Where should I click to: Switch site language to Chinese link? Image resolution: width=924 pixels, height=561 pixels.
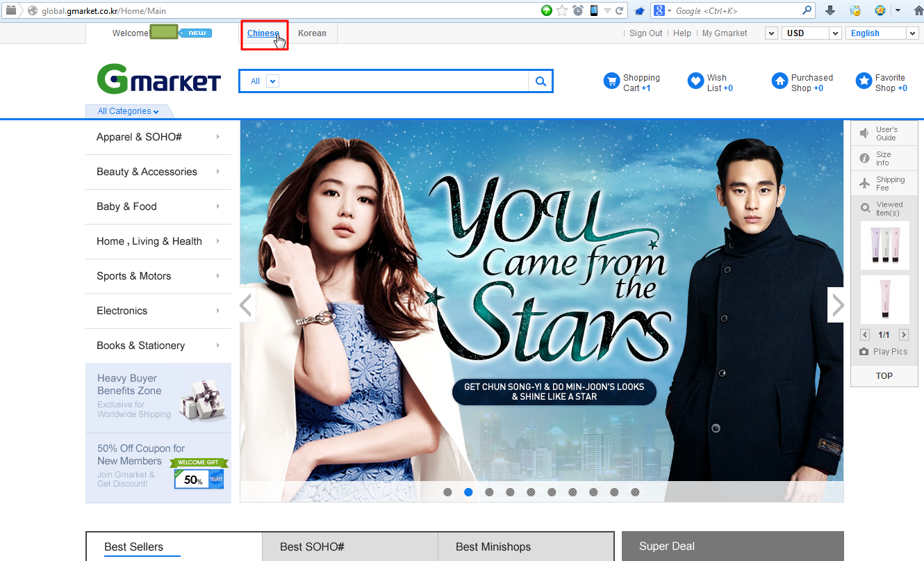[263, 33]
